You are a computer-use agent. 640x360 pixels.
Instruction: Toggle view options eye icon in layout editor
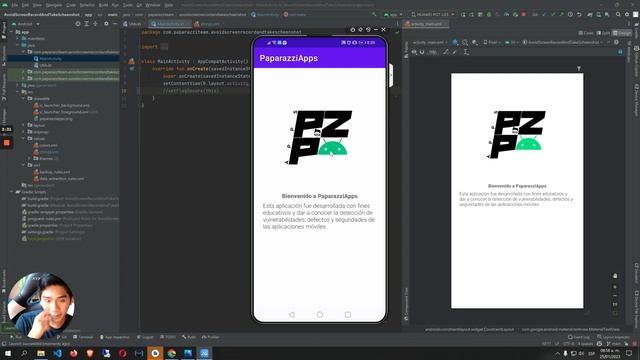click(x=414, y=52)
